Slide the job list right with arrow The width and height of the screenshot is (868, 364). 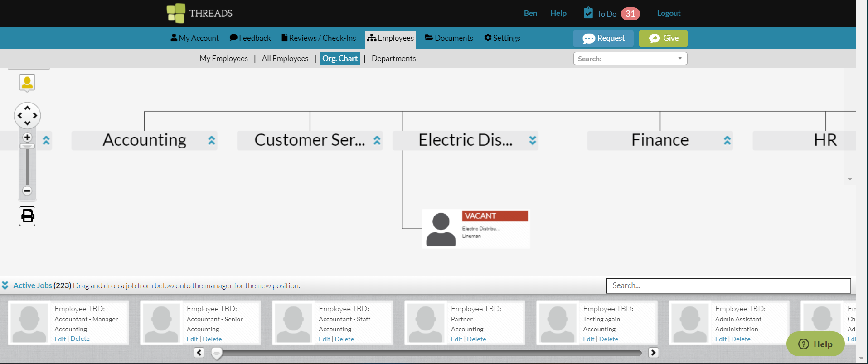click(653, 353)
